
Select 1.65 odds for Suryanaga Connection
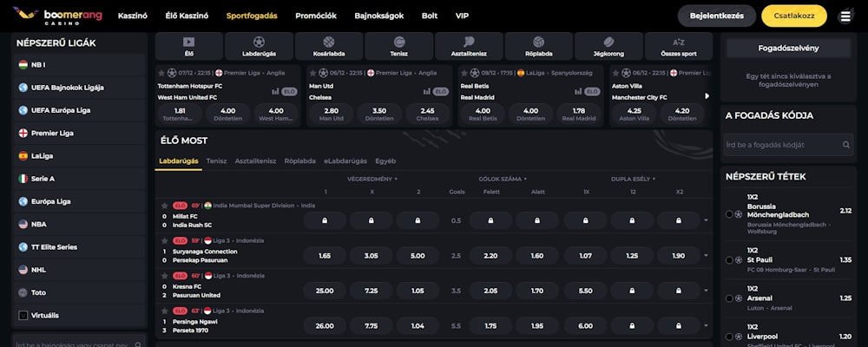pos(325,256)
